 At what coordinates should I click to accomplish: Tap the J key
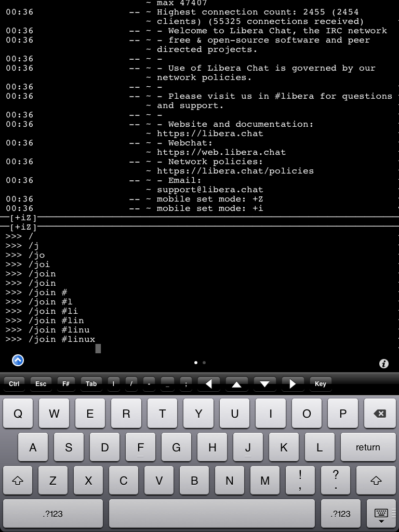coord(248,447)
